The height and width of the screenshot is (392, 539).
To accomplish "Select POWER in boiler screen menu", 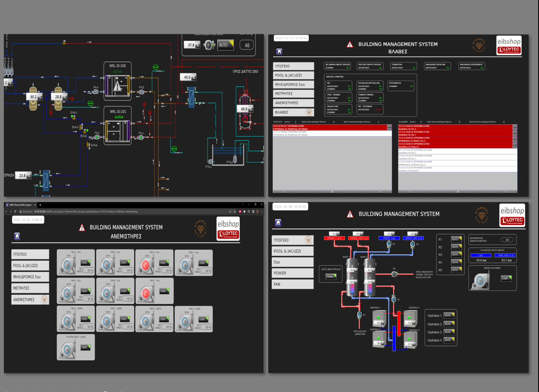I will coord(293,273).
